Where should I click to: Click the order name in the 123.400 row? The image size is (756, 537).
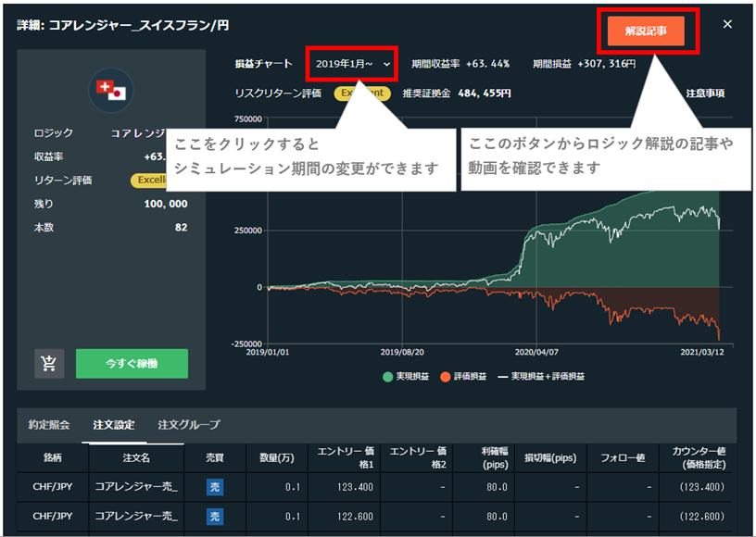pos(136,487)
